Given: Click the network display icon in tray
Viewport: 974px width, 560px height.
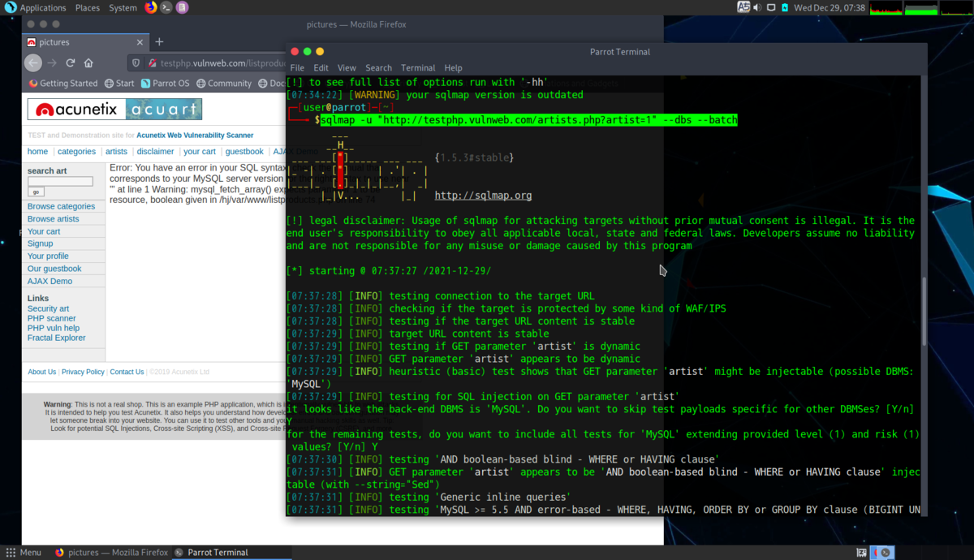Looking at the screenshot, I should (769, 7).
